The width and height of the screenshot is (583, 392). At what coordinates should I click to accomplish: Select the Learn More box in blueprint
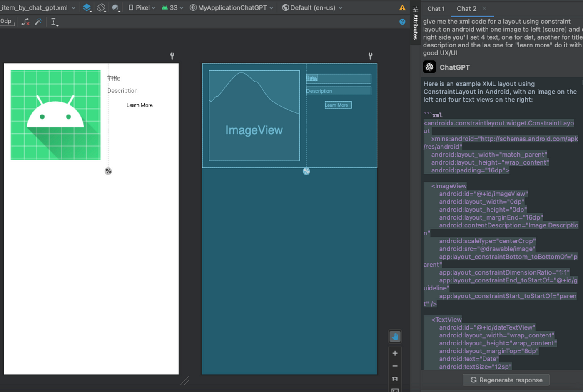coord(338,105)
